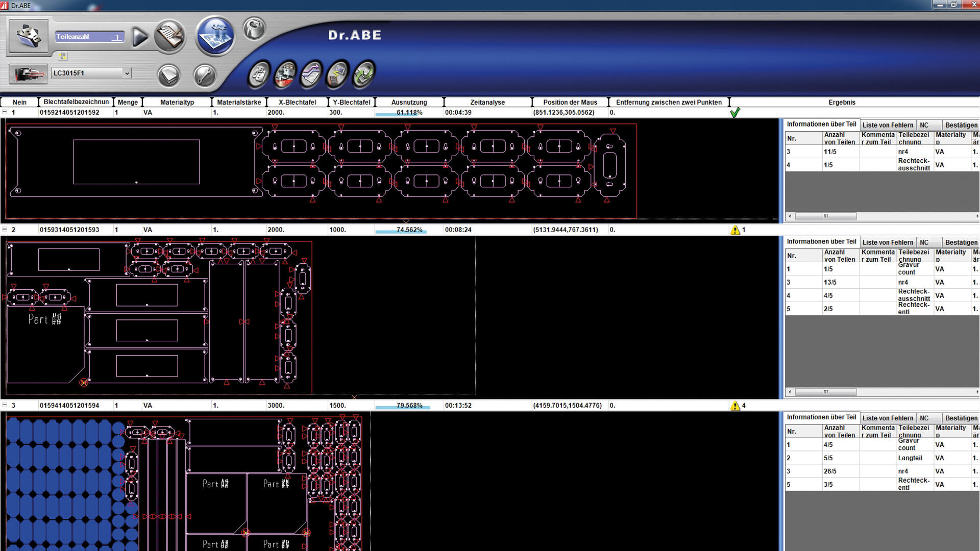
Task: Click the Zeitanalyse column header
Action: [x=487, y=102]
